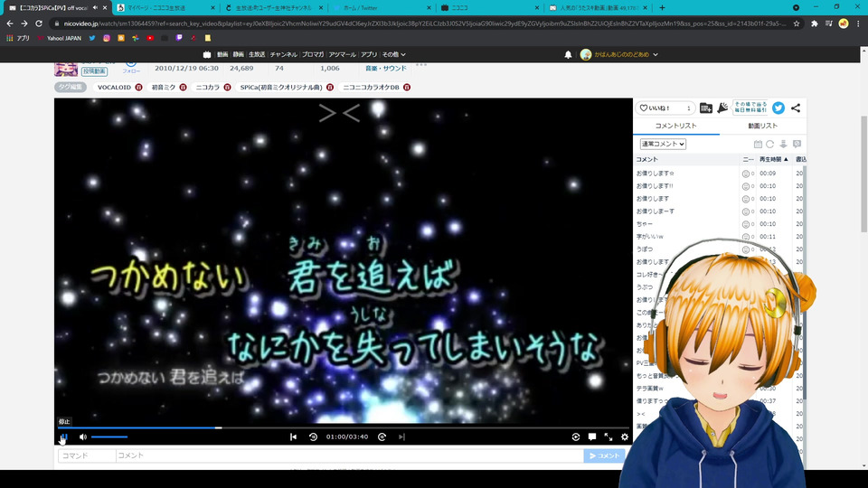Mute the player volume speaker icon
This screenshot has height=488, width=868.
tap(83, 437)
